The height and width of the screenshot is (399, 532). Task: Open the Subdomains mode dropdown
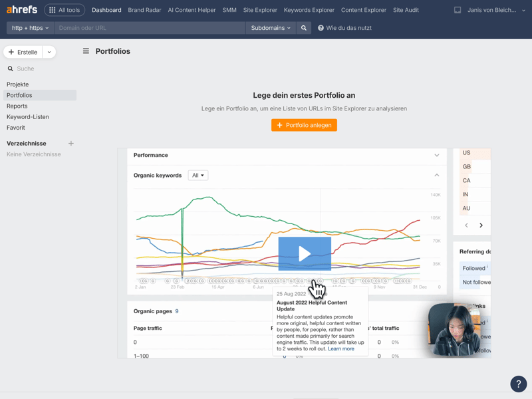(x=271, y=28)
